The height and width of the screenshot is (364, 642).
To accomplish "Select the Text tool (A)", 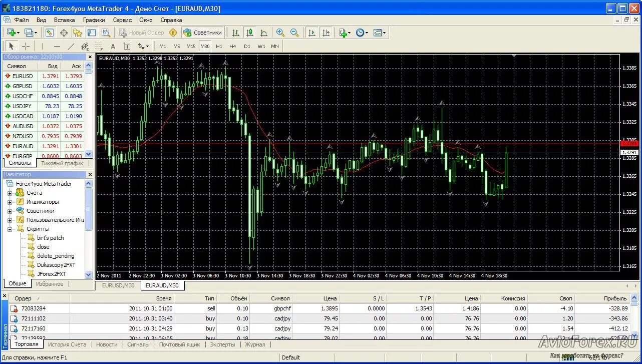I will point(113,46).
